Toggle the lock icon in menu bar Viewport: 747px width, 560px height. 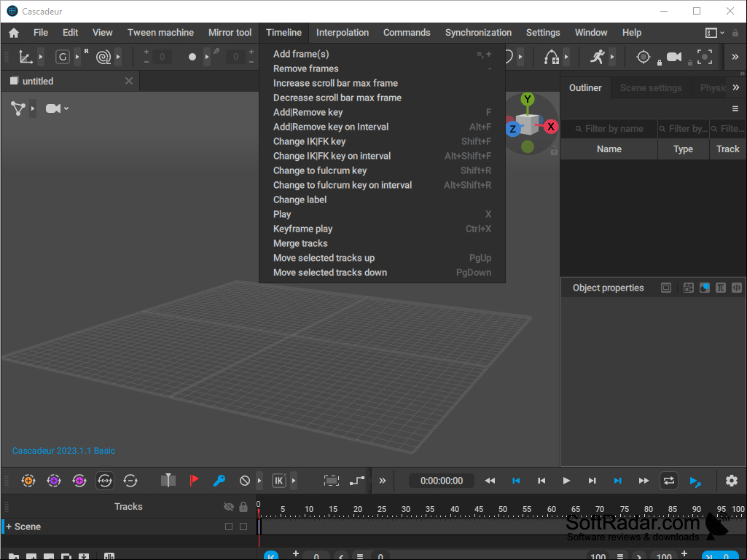(735, 33)
